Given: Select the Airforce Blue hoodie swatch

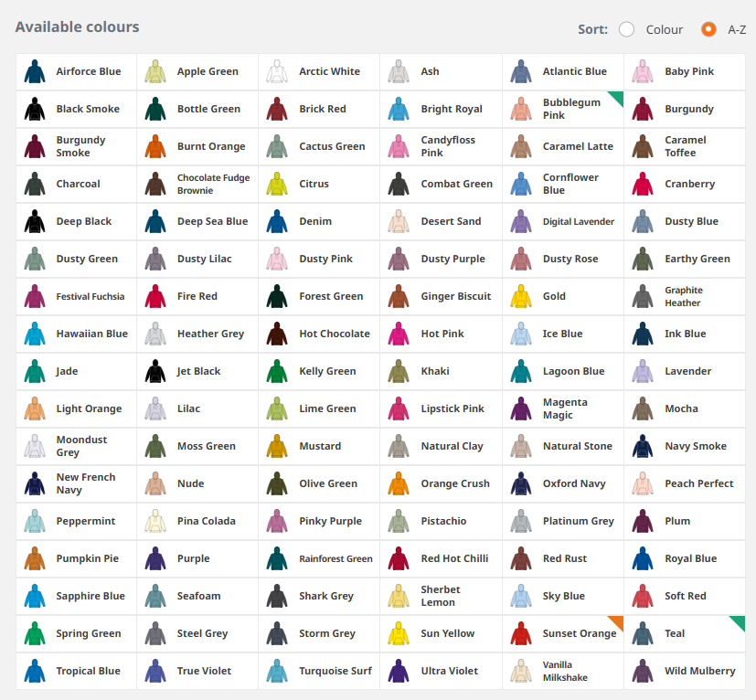Looking at the screenshot, I should point(76,71).
